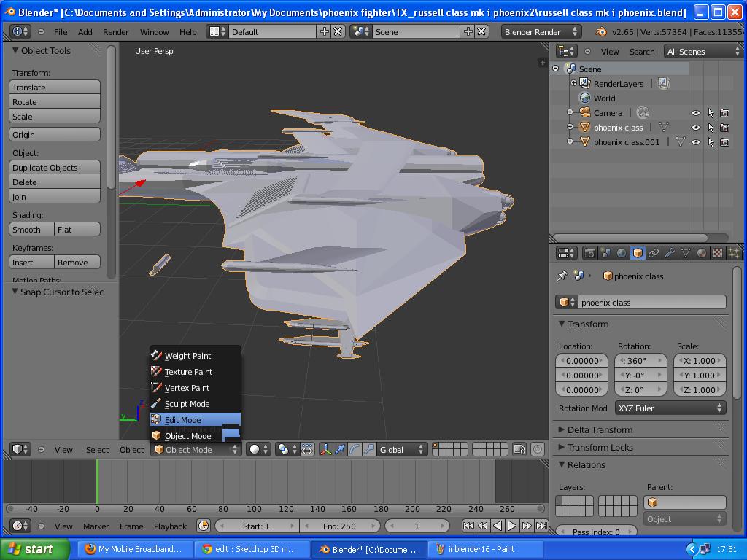
Task: Open the Particles properties tab
Action: coord(734,253)
